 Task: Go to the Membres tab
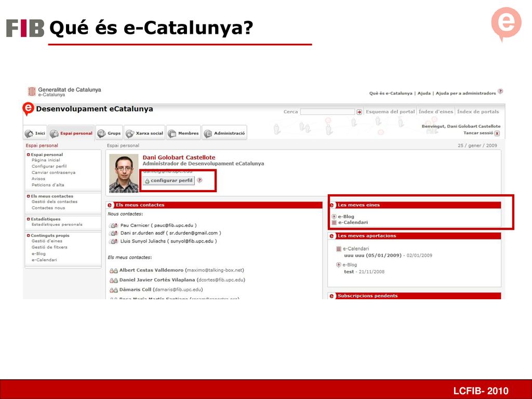183,133
